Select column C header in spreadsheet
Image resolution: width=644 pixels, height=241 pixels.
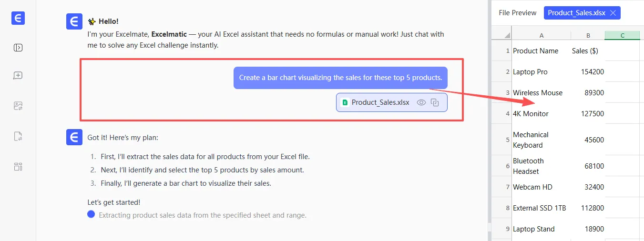622,36
